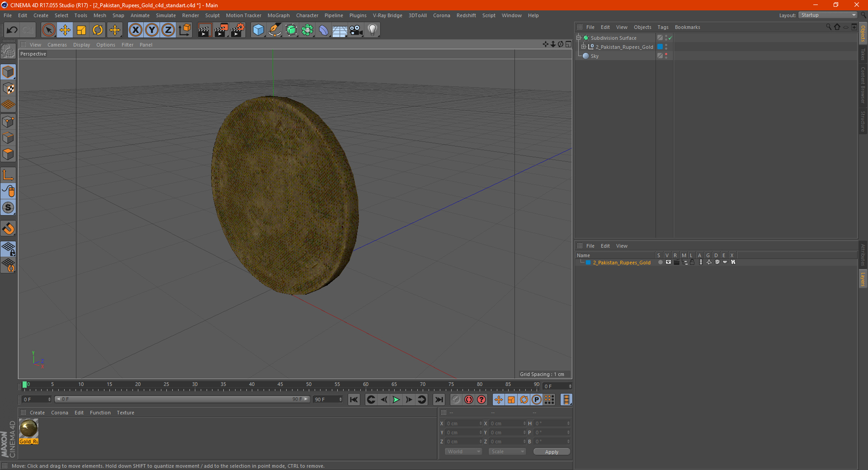Select the Move tool in top toolbar
Screen dimensions: 868x470
65,30
